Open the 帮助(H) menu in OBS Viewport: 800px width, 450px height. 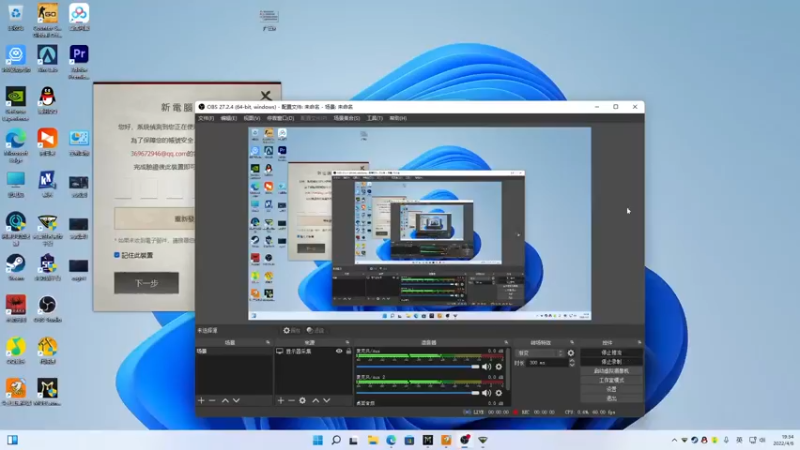coord(398,118)
